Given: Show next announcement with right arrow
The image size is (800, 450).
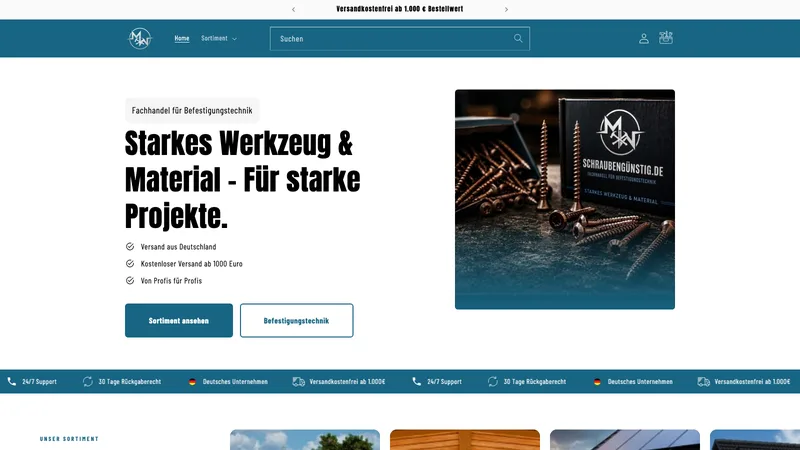Looking at the screenshot, I should pos(506,9).
